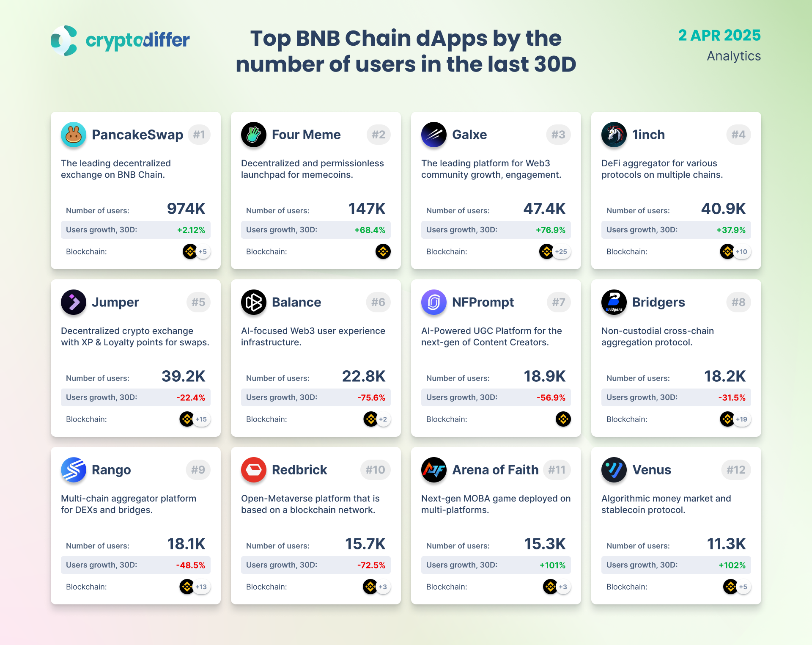Click the cryptodiffer logo link
Image resolution: width=812 pixels, height=645 pixels.
pos(120,41)
